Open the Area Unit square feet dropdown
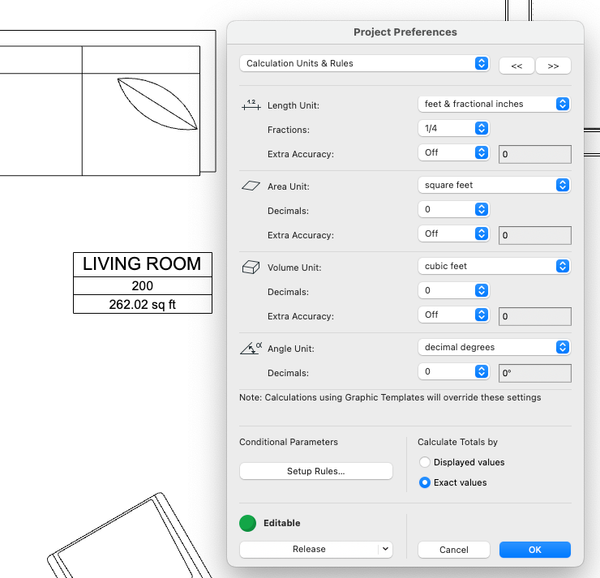Viewport: 600px width, 578px height. coord(494,185)
